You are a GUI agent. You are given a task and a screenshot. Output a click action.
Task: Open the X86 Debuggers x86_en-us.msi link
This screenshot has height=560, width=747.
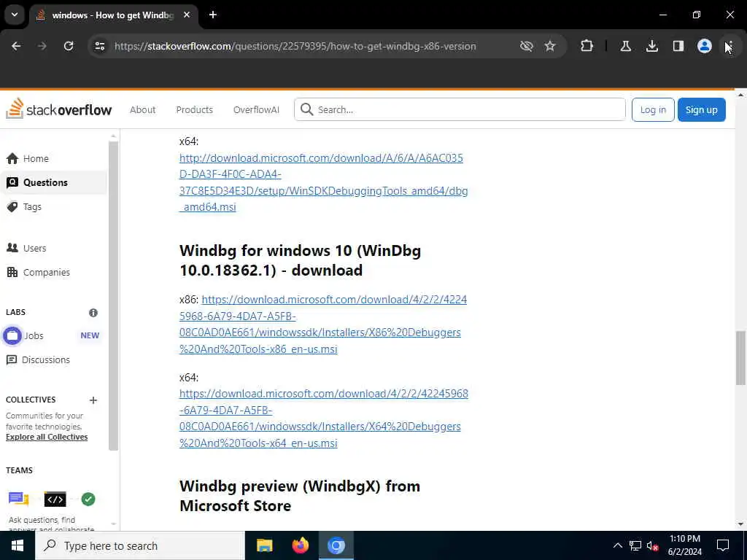(x=323, y=324)
